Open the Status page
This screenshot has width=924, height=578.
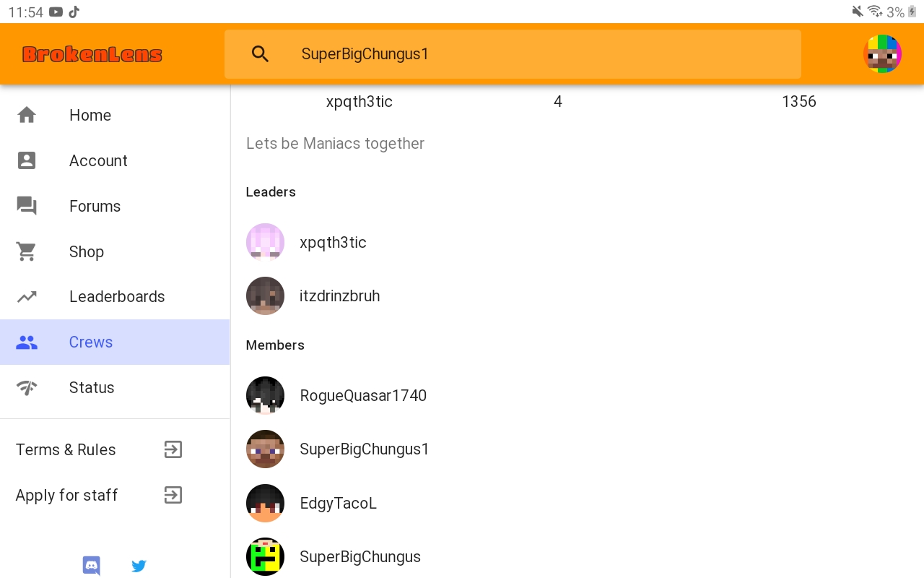(x=115, y=387)
